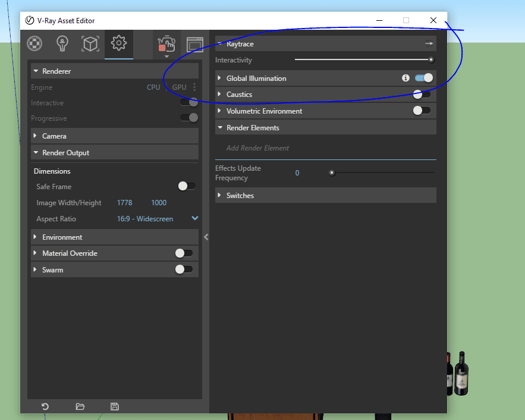Save render settings to file icon
The height and width of the screenshot is (420, 525).
(x=115, y=406)
